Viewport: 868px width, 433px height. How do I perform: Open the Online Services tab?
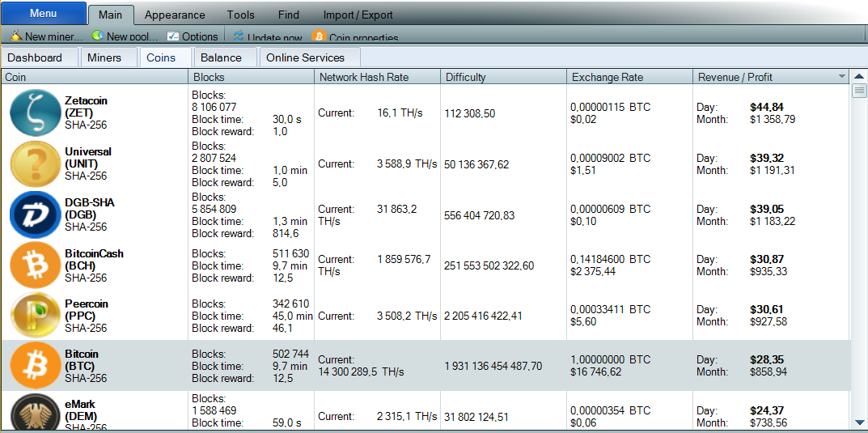pyautogui.click(x=310, y=57)
